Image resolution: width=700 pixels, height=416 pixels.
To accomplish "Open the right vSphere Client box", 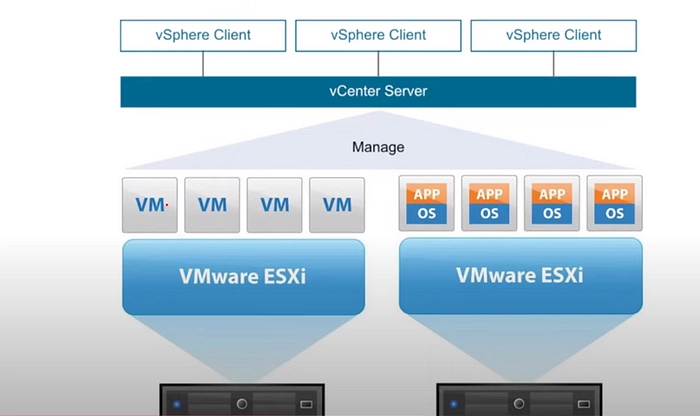I will point(553,35).
